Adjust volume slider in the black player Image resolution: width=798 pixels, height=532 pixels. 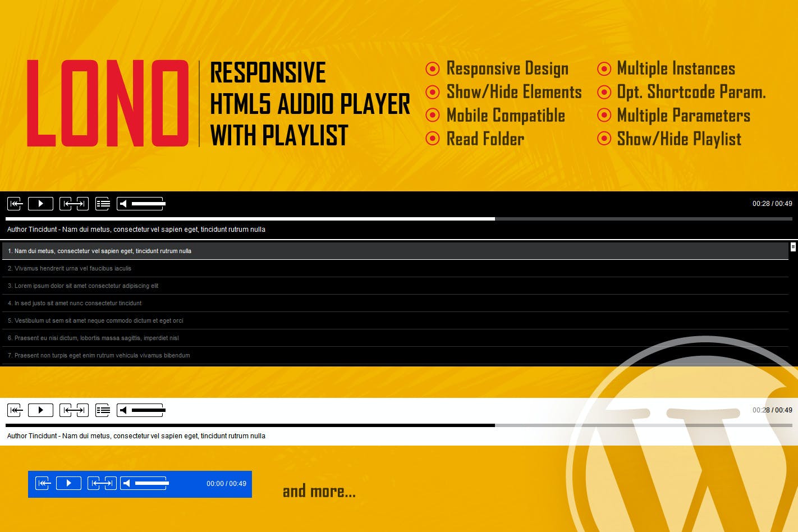148,204
